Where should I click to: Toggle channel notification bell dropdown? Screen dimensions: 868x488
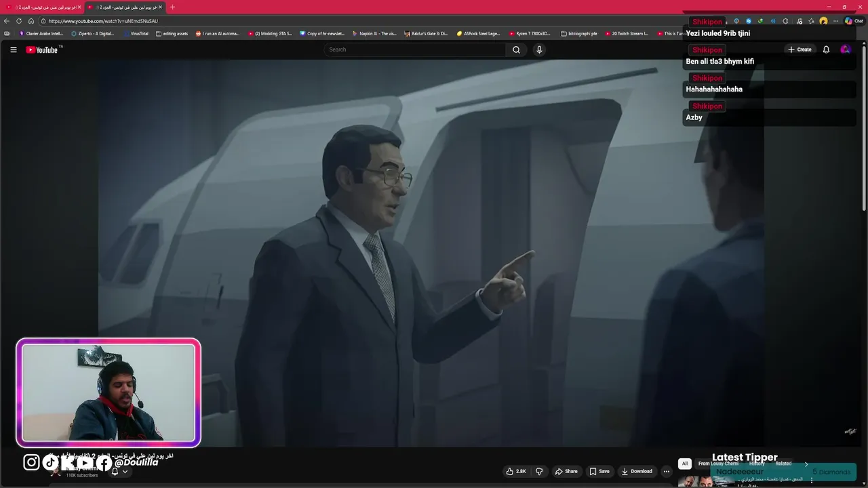click(x=120, y=471)
